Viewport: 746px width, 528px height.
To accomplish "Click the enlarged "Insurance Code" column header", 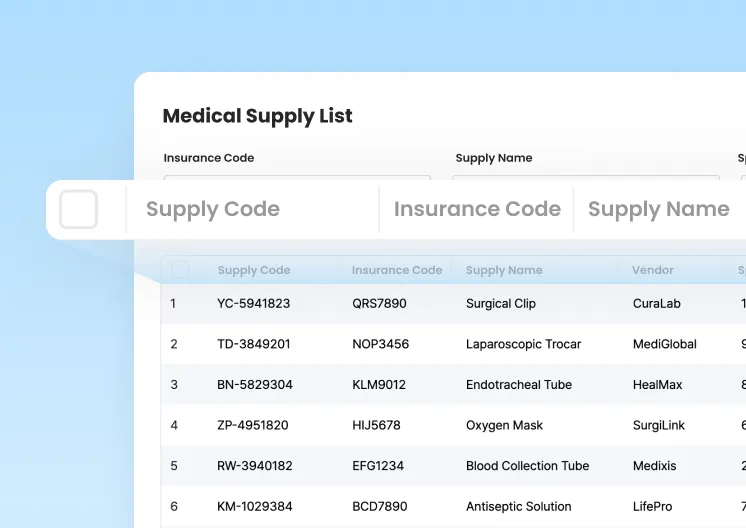I will [476, 210].
